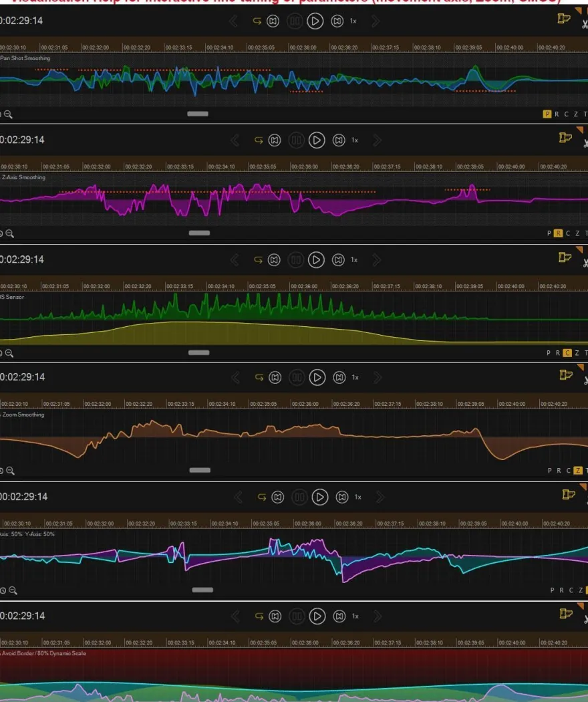Toggle loop playback in Pan Shot Smoothing panel

coord(257,21)
